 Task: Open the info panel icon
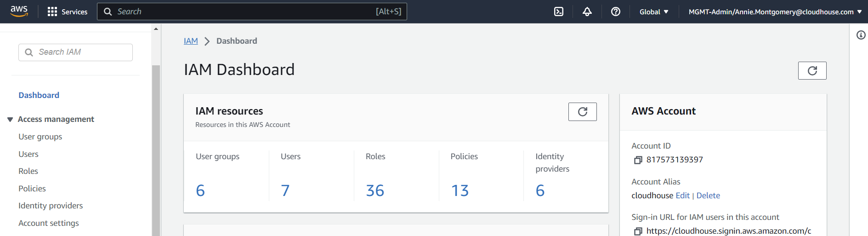pos(861,35)
